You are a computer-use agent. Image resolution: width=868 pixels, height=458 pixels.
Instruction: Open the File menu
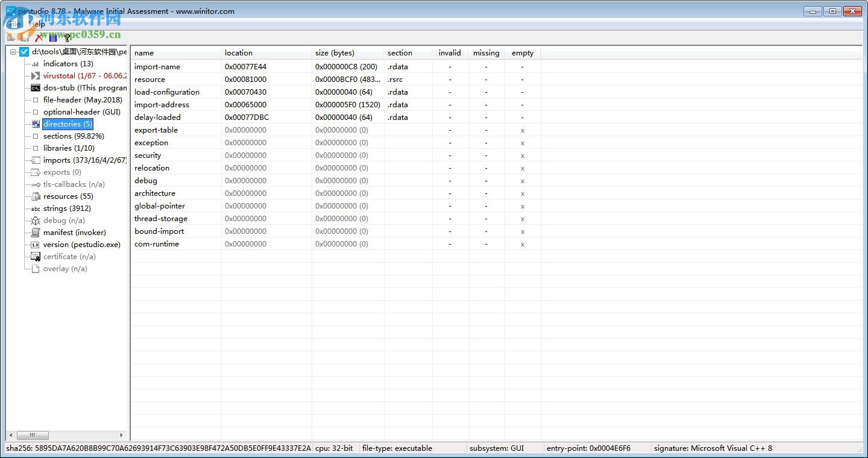pyautogui.click(x=14, y=24)
